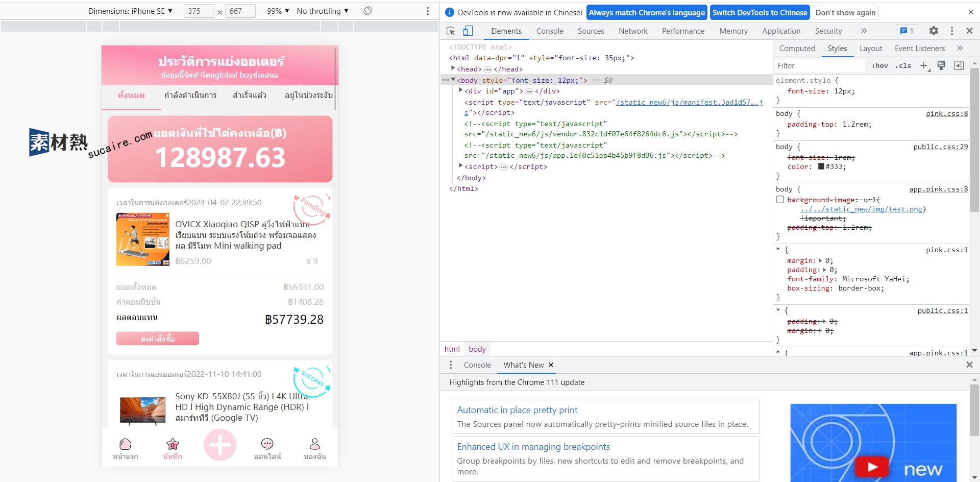Expand the margin shorthand property triangle
980x482 pixels.
[821, 261]
